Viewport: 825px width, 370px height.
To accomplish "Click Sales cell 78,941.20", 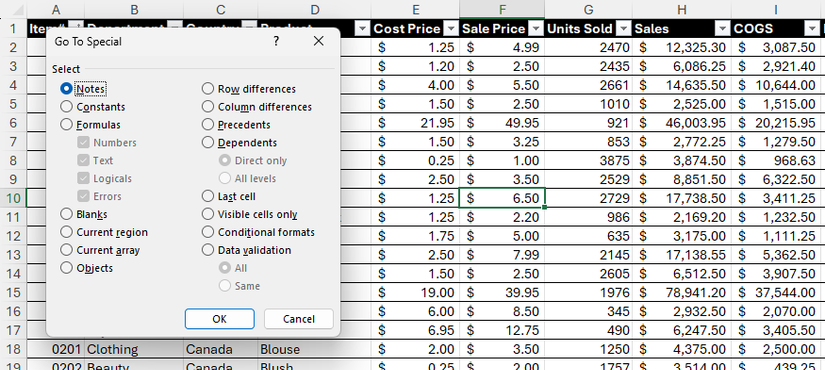I will tap(682, 293).
